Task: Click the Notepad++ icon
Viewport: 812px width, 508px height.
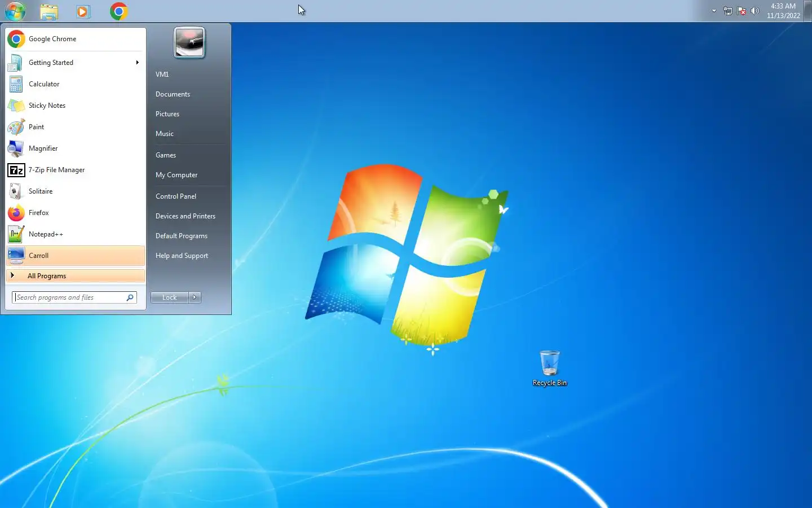Action: pyautogui.click(x=16, y=234)
